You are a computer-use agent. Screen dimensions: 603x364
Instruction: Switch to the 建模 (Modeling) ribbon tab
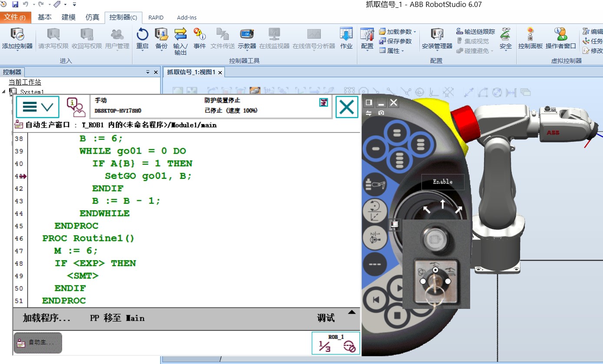pos(69,17)
